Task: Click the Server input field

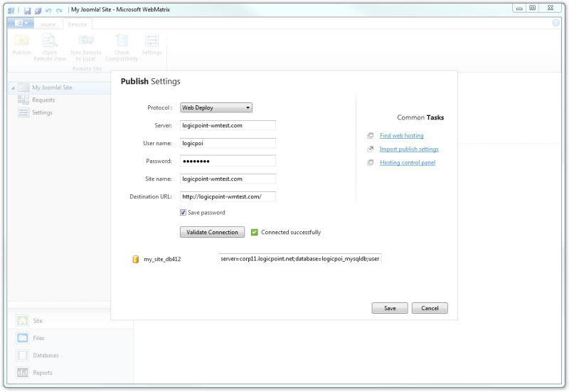Action: click(x=228, y=125)
